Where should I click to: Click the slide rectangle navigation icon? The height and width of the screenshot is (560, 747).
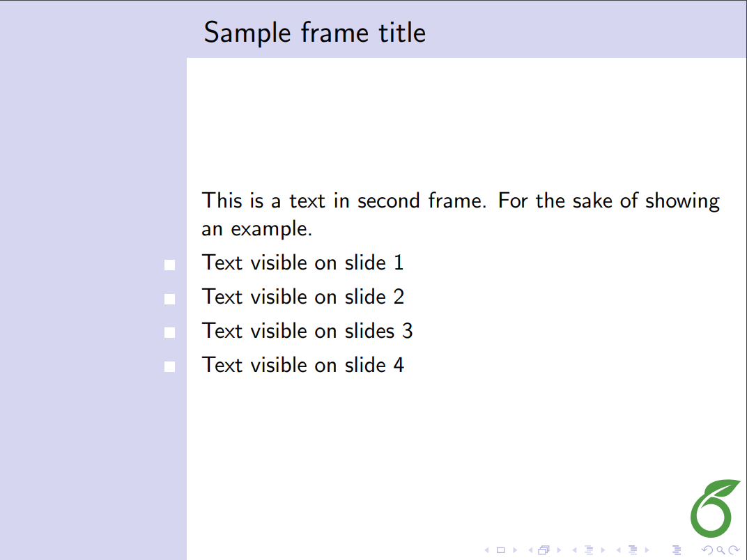click(500, 550)
